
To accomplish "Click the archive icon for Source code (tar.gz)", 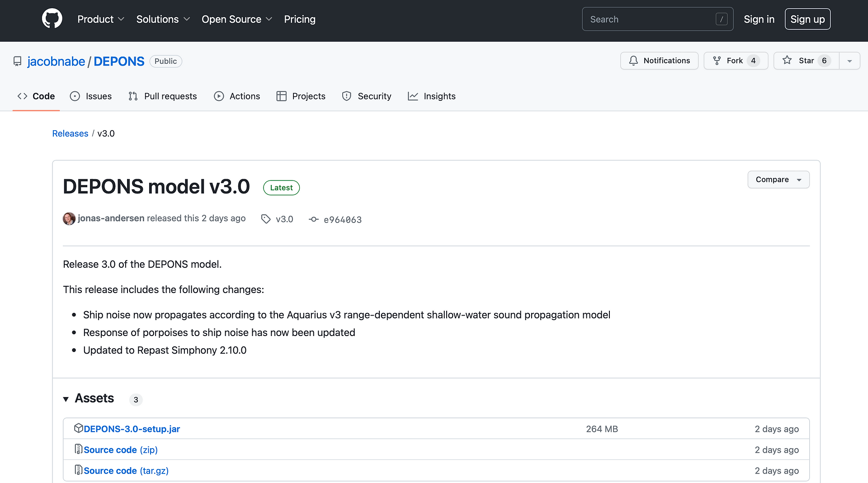I will 78,470.
